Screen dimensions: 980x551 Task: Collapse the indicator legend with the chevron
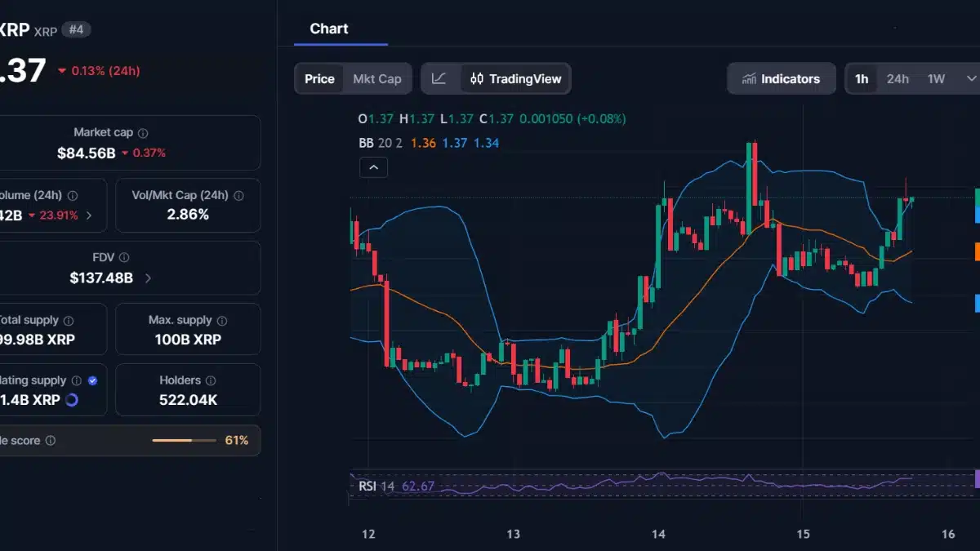(373, 167)
